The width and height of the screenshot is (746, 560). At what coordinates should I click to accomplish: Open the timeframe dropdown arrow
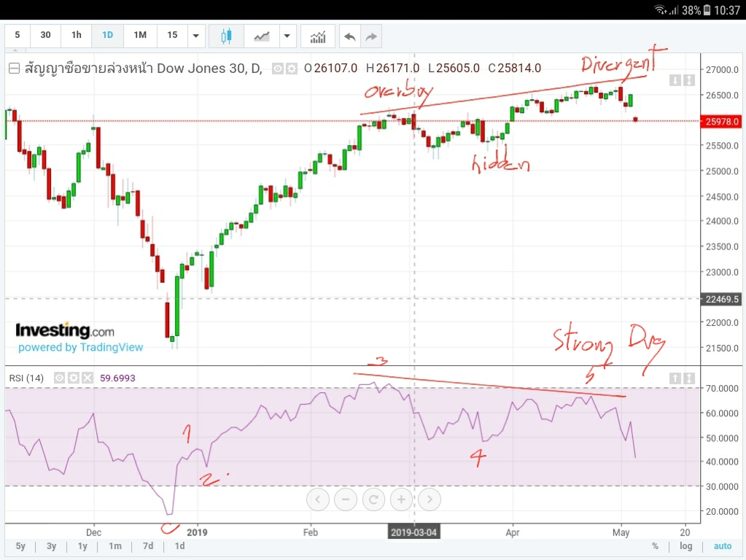click(x=195, y=36)
